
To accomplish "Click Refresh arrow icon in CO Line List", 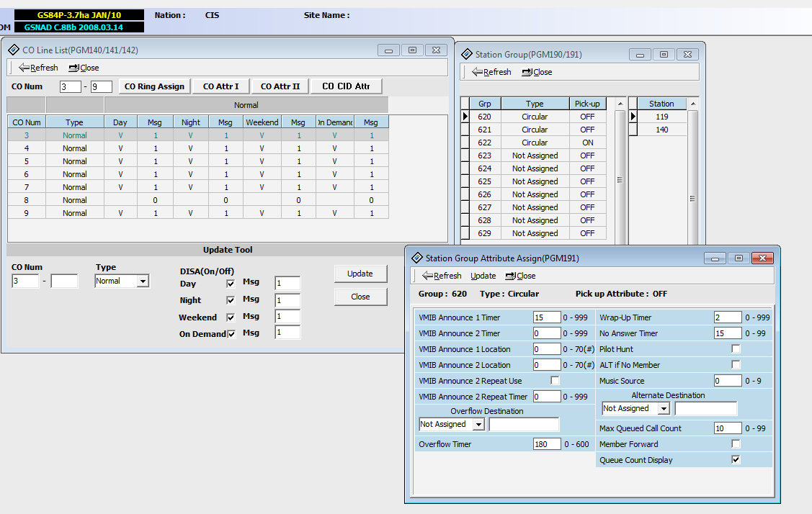I will point(24,68).
